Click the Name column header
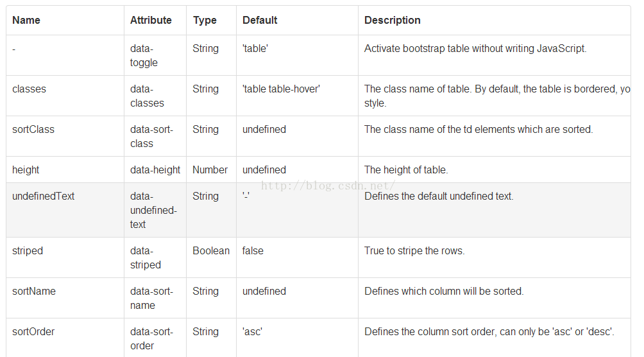The height and width of the screenshot is (357, 644). coord(26,20)
